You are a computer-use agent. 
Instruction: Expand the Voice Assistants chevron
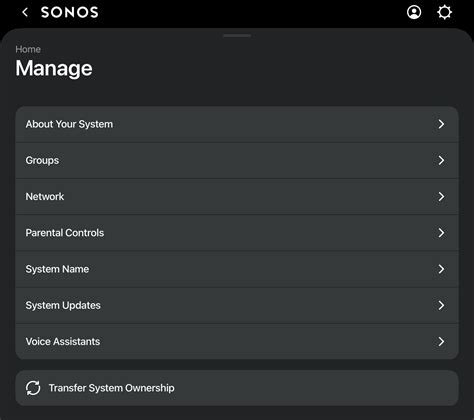point(441,341)
